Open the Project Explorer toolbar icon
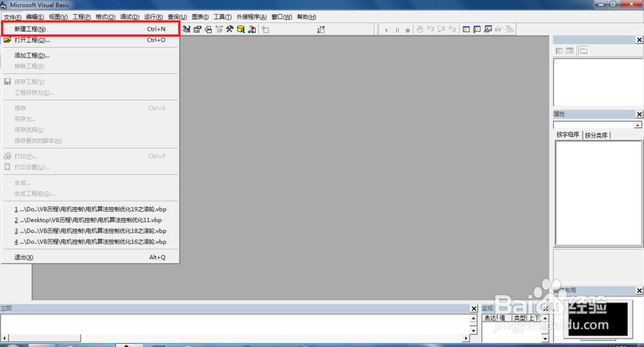 [x=187, y=29]
